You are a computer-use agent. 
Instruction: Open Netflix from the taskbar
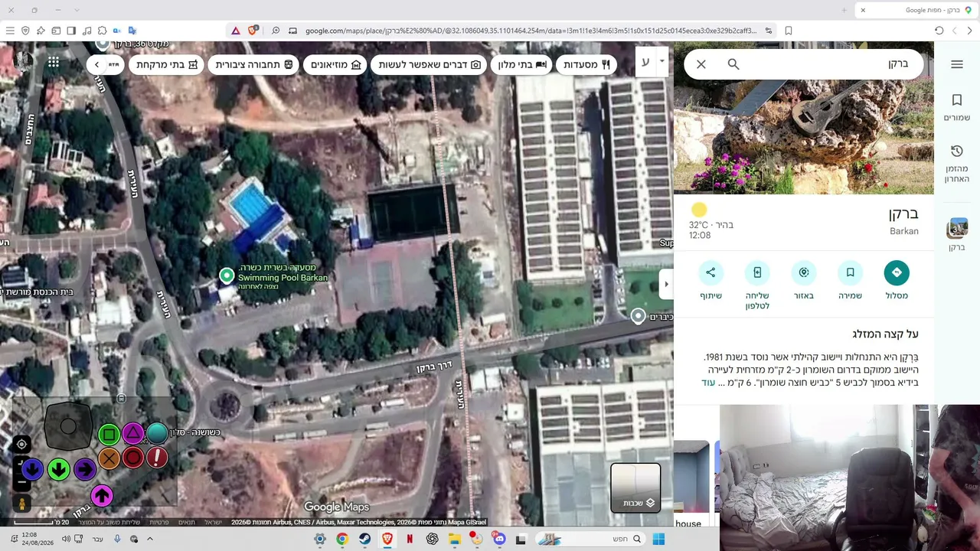point(410,539)
